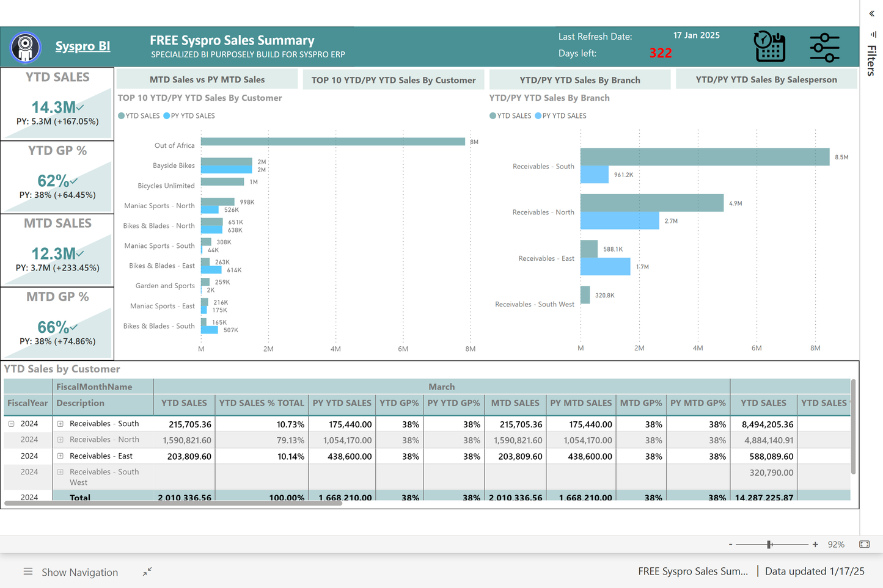
Task: Open the filter sliders icon in the header
Action: (824, 46)
